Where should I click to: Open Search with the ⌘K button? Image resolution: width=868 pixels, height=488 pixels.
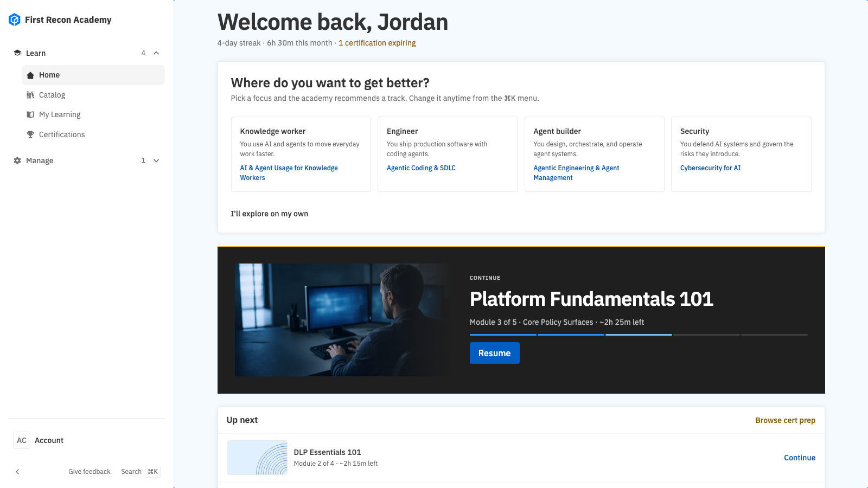[141, 472]
